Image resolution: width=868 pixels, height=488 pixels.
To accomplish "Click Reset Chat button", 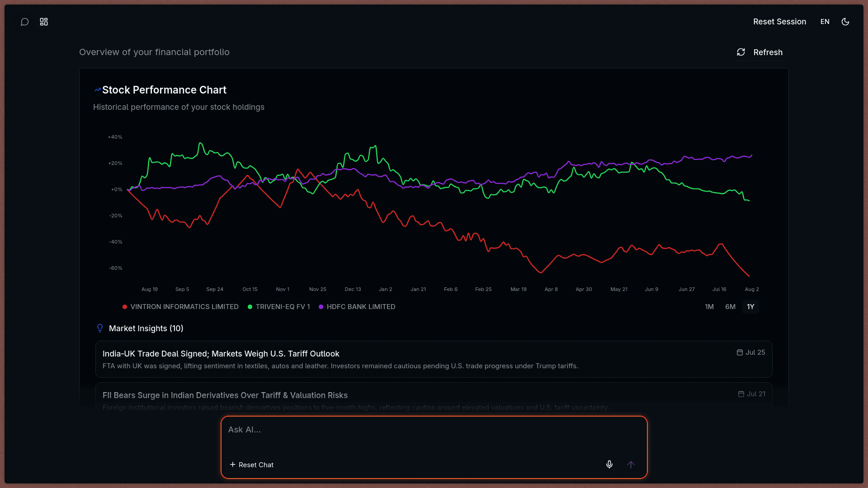I will pos(252,465).
